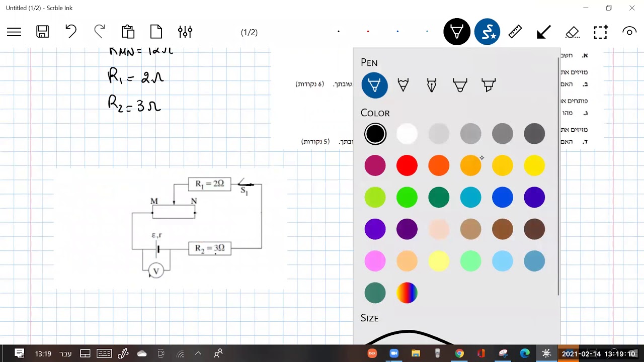
Task: Choose the second pen tip type
Action: pyautogui.click(x=403, y=84)
